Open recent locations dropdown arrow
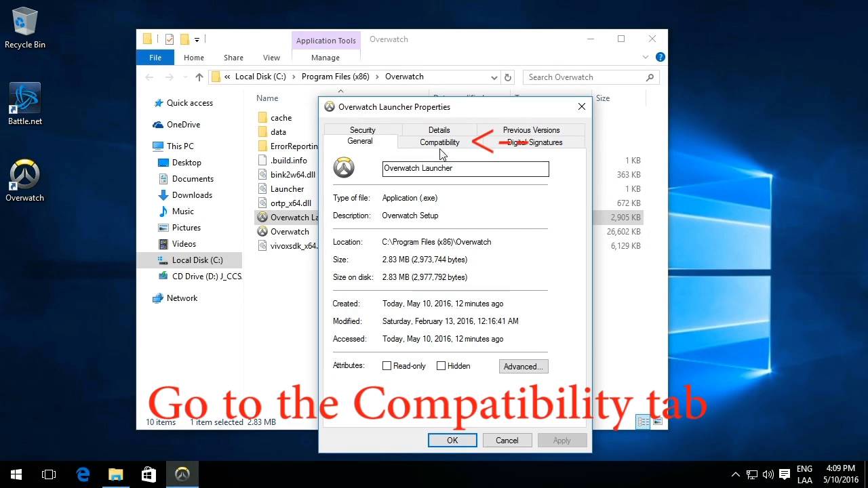The height and width of the screenshot is (488, 868). [184, 77]
